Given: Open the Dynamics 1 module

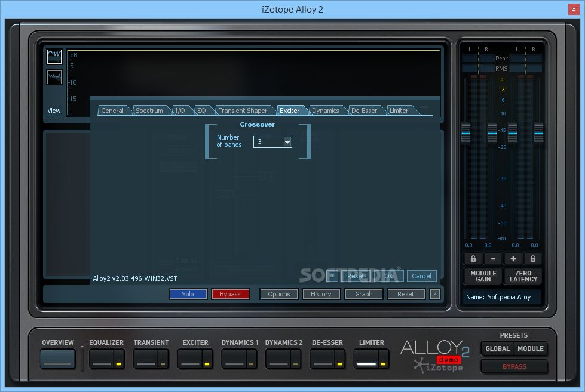Looking at the screenshot, I should (x=234, y=359).
